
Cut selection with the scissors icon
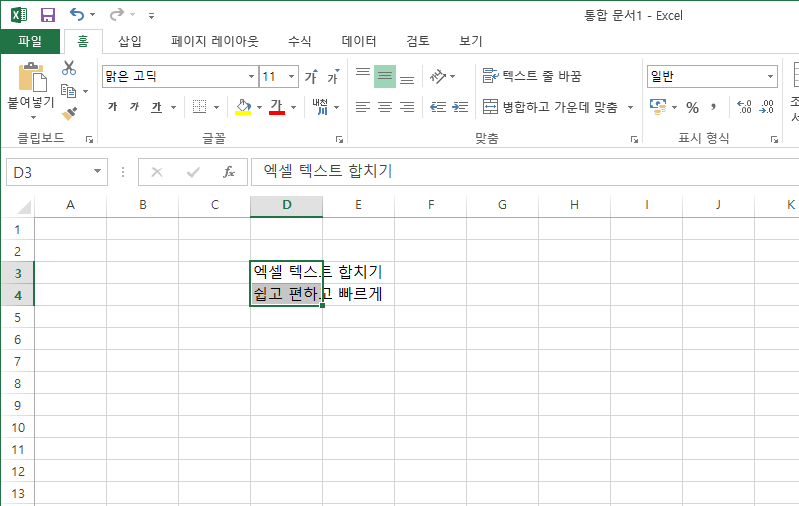click(69, 68)
